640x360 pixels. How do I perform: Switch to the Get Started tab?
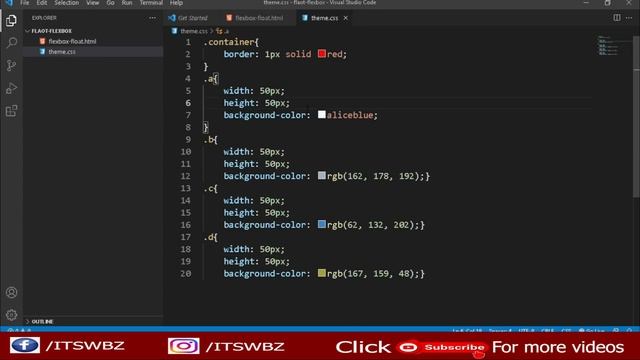193,18
